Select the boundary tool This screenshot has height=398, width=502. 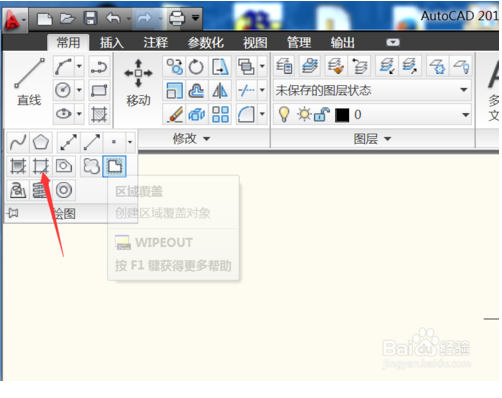click(41, 166)
